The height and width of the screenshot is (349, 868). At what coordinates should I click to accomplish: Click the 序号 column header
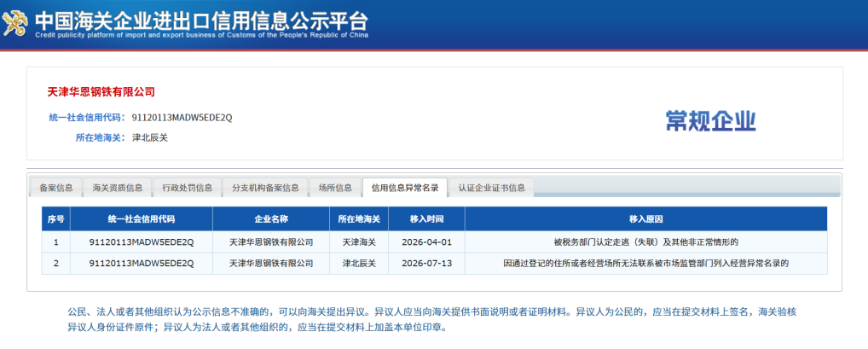click(x=56, y=218)
